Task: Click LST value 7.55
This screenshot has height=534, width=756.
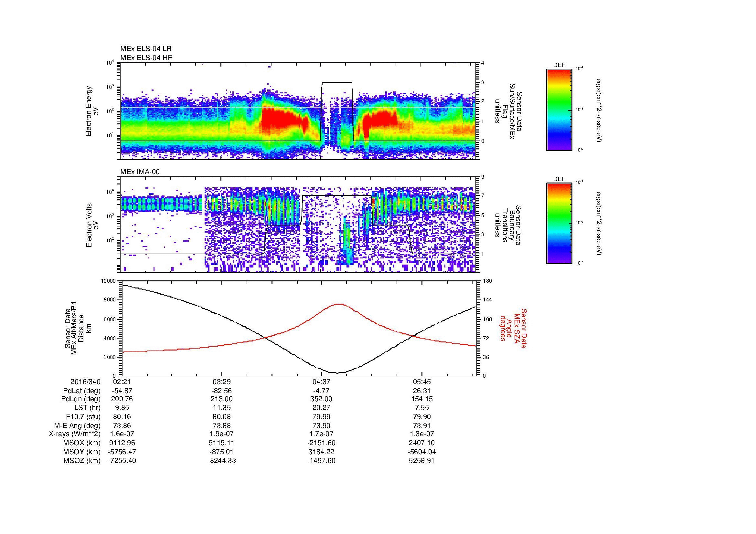Action: coord(421,408)
